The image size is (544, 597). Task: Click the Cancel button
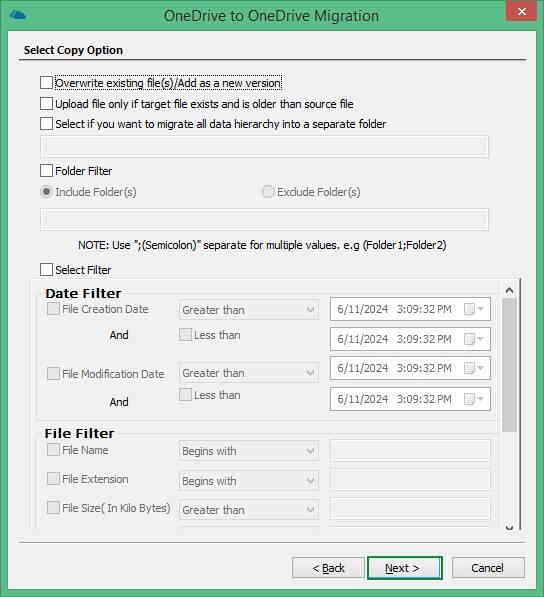488,568
